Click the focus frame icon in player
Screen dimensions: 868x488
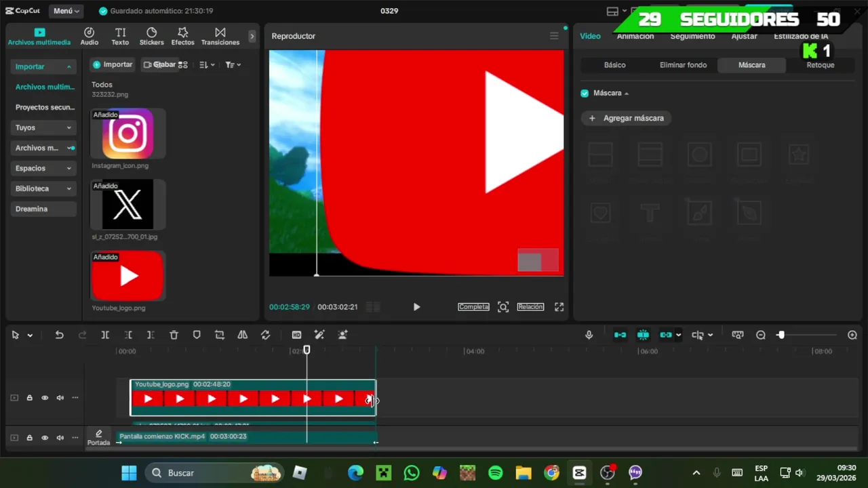click(x=503, y=307)
